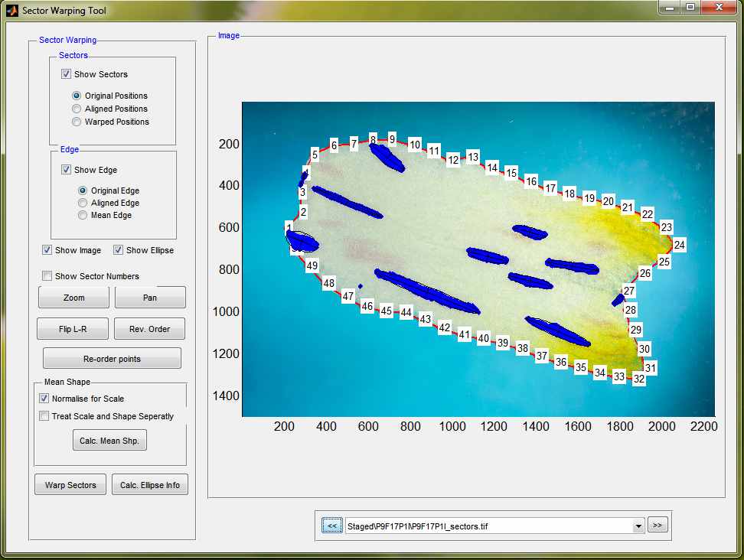Maximize the Sector Warping Tool window
Viewport: 744px width, 560px height.
(x=690, y=8)
